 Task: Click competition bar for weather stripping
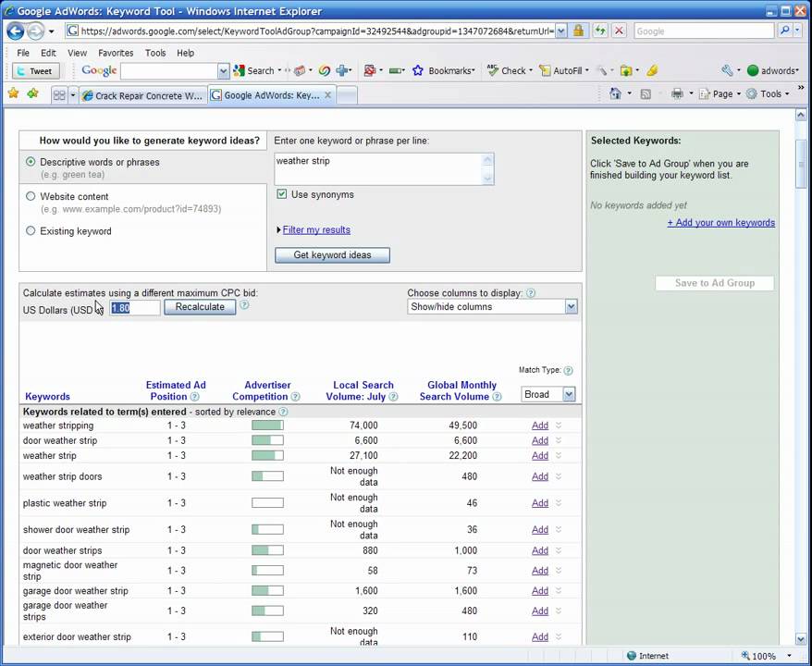(267, 425)
